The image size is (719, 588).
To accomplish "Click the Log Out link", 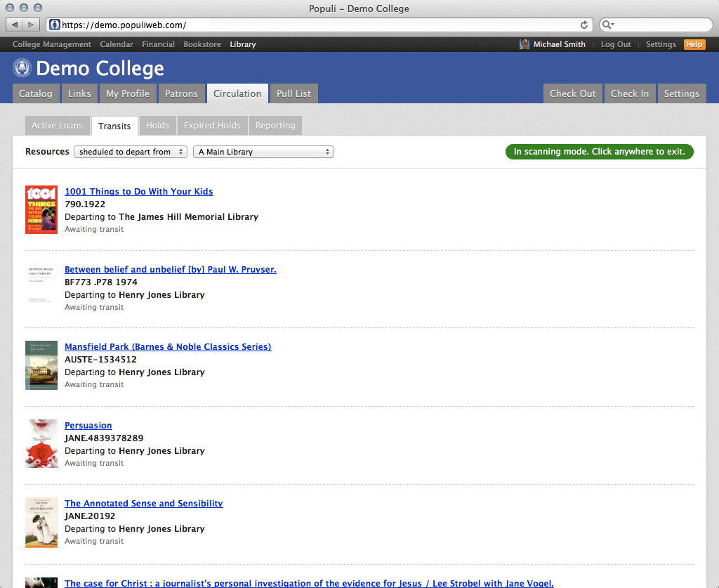I will pyautogui.click(x=616, y=44).
